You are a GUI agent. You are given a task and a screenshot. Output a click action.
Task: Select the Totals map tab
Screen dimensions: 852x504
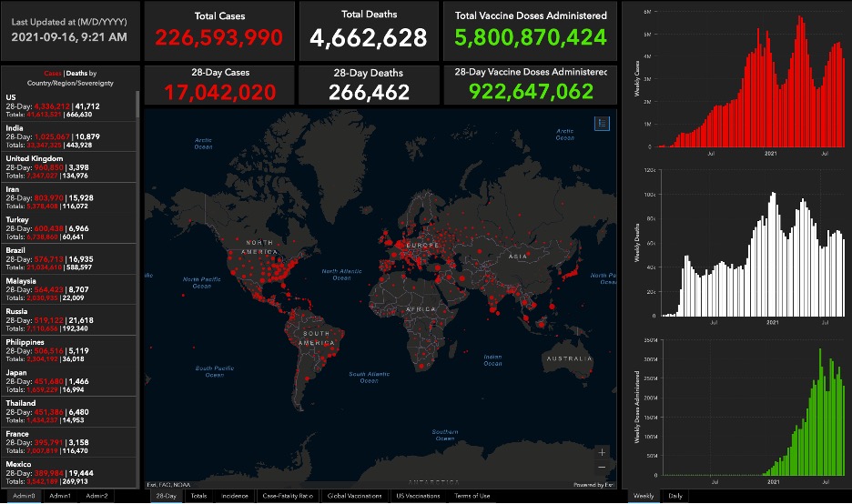198,496
